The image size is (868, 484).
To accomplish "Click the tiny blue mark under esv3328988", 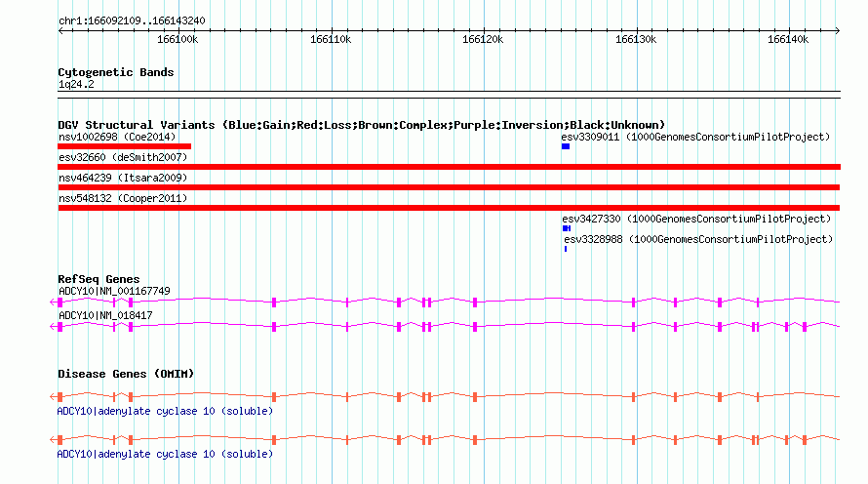I will (x=566, y=249).
